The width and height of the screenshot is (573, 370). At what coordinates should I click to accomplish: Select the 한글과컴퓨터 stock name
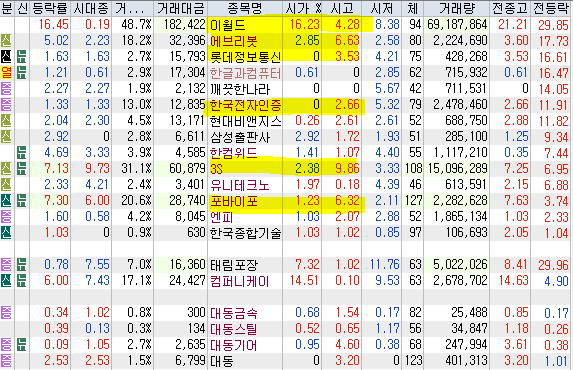[x=246, y=73]
